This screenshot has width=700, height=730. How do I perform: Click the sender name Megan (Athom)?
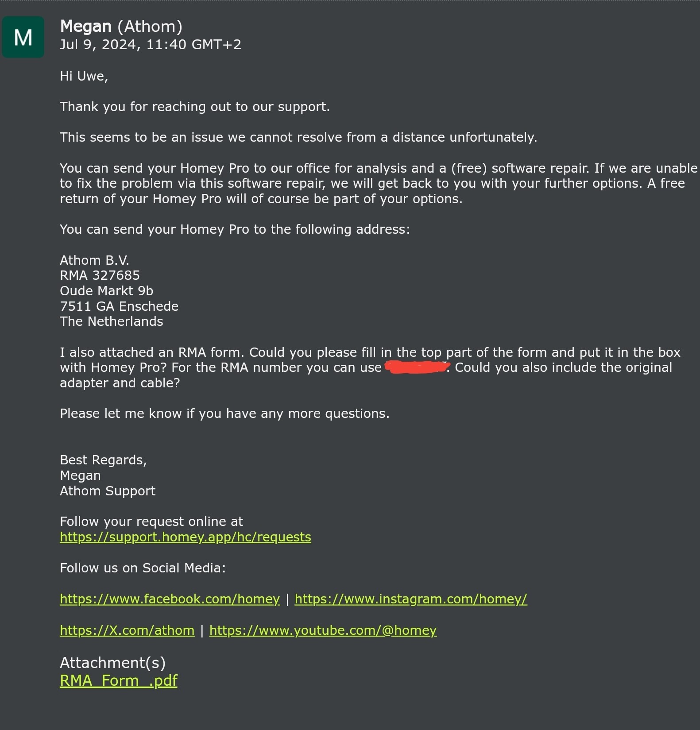coord(121,27)
